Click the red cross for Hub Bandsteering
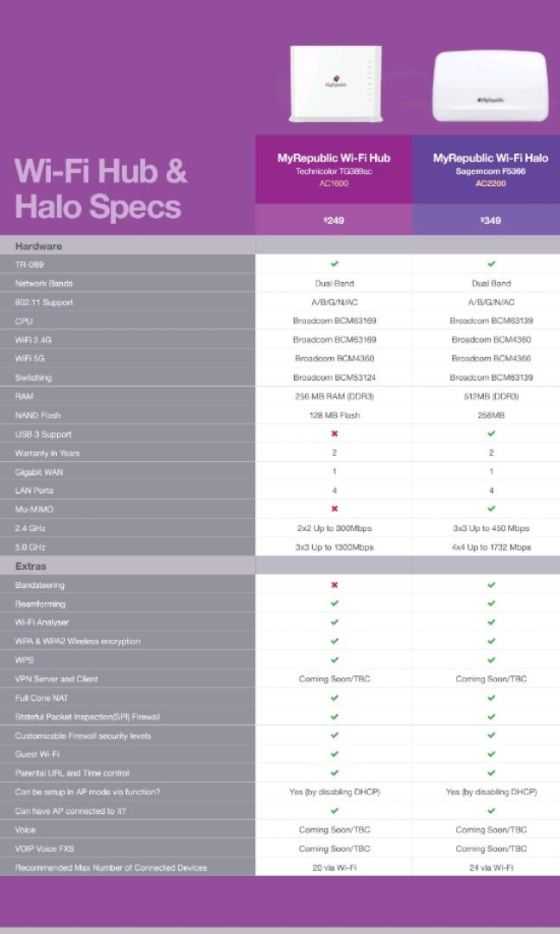 (334, 585)
